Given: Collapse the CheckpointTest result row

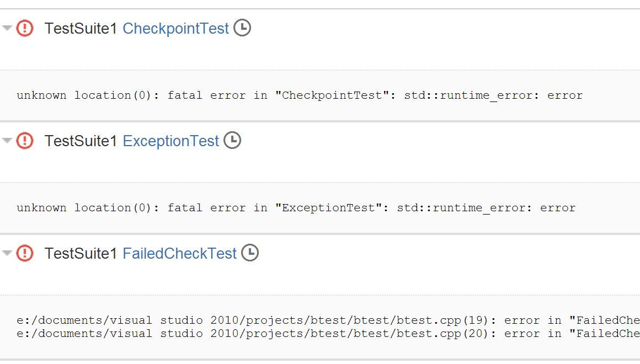Looking at the screenshot, I should (x=7, y=28).
